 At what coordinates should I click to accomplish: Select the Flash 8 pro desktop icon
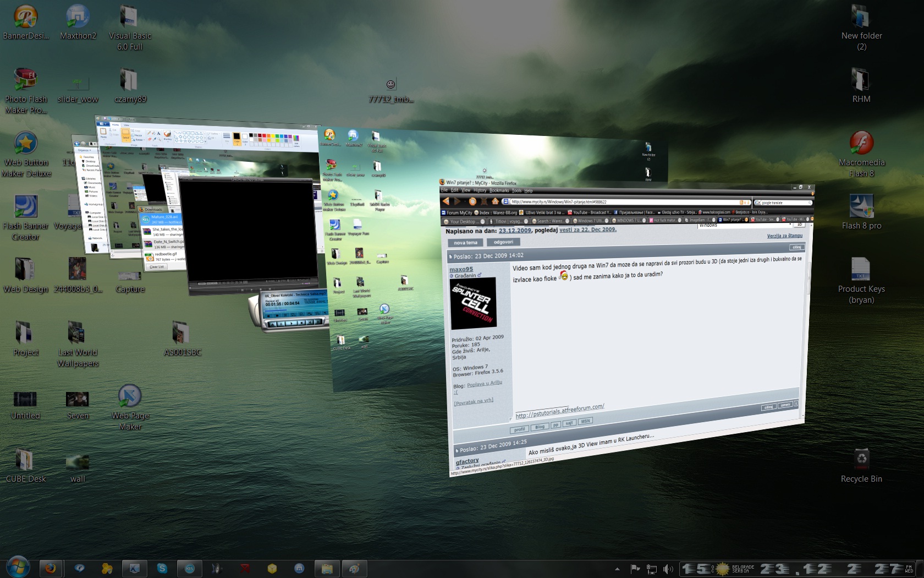click(861, 212)
